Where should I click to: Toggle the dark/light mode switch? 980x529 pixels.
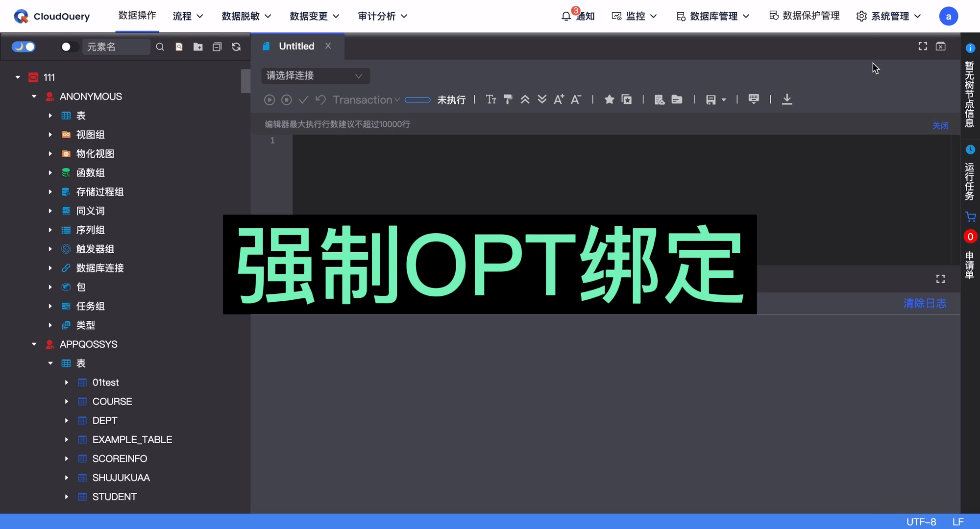24,46
